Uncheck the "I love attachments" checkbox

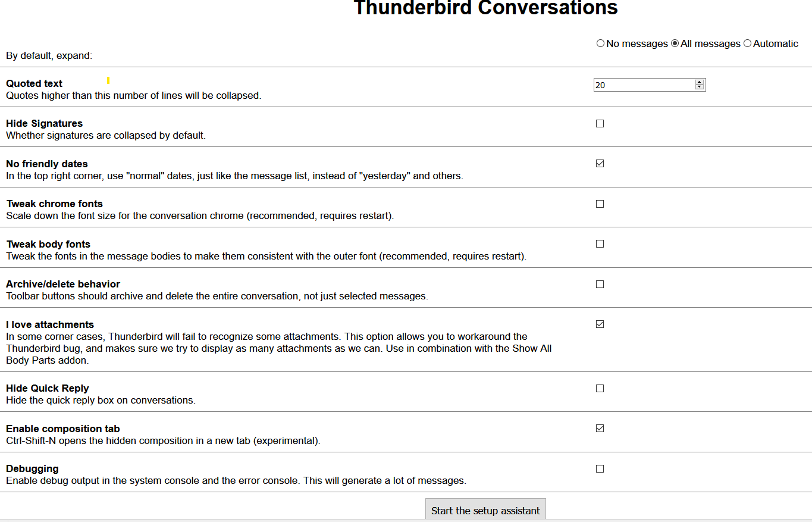pos(600,324)
